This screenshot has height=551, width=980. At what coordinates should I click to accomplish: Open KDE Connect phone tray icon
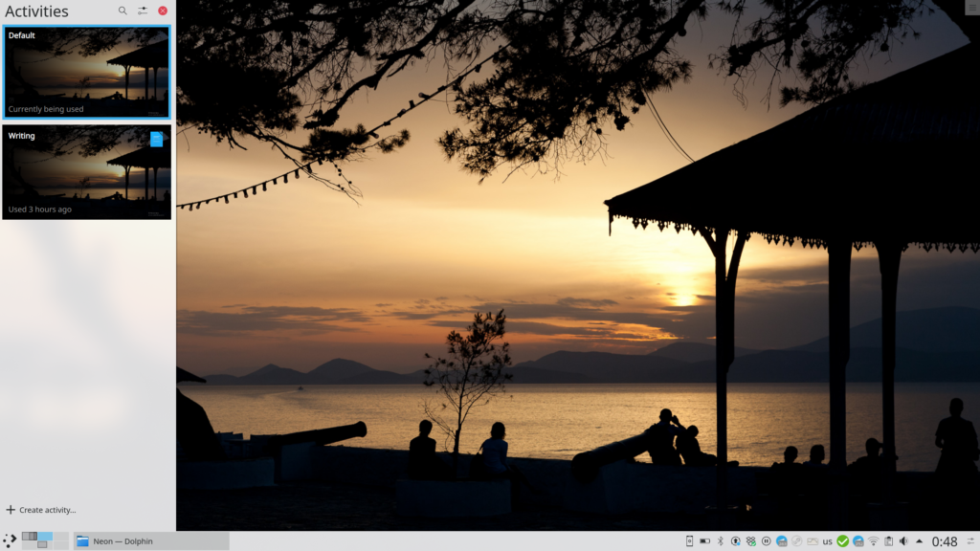coord(689,541)
